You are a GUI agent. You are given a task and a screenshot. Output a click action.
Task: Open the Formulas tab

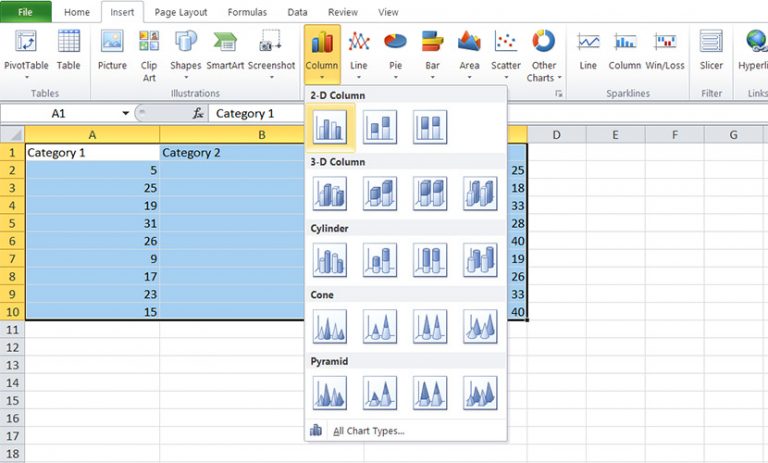click(246, 12)
